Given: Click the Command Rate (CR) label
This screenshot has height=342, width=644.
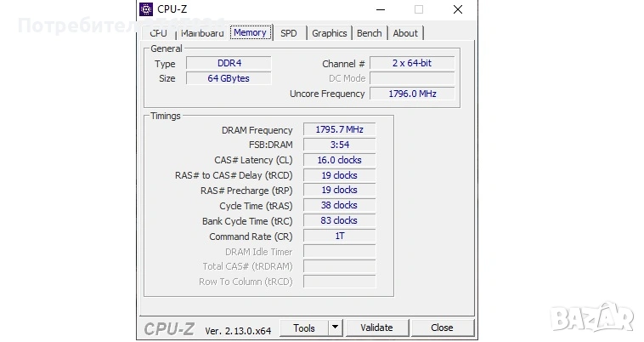Looking at the screenshot, I should pyautogui.click(x=251, y=237).
